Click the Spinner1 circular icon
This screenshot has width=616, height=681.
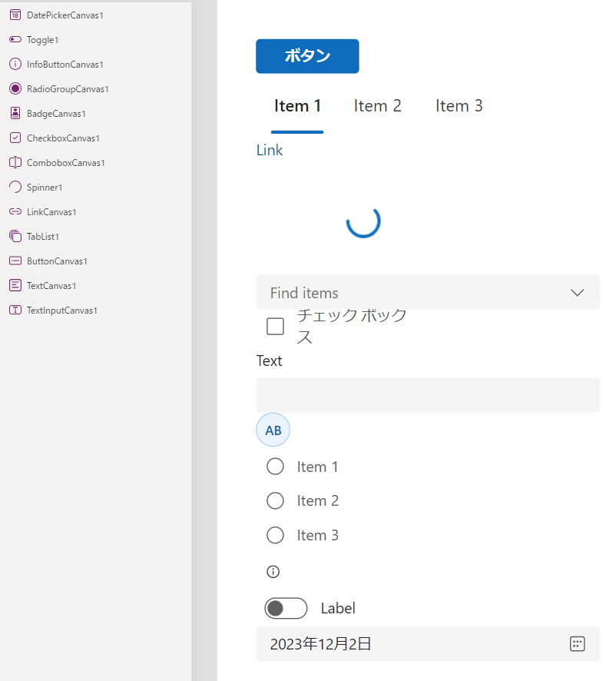[x=15, y=188]
